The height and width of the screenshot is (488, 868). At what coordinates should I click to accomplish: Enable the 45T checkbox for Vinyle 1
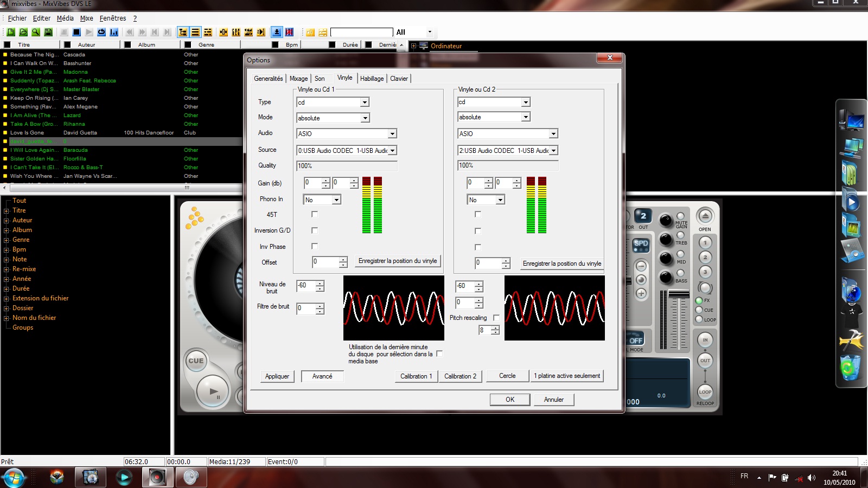(315, 215)
